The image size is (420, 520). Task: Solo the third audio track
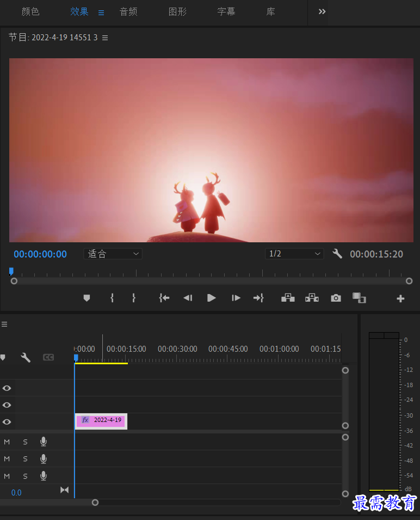25,476
